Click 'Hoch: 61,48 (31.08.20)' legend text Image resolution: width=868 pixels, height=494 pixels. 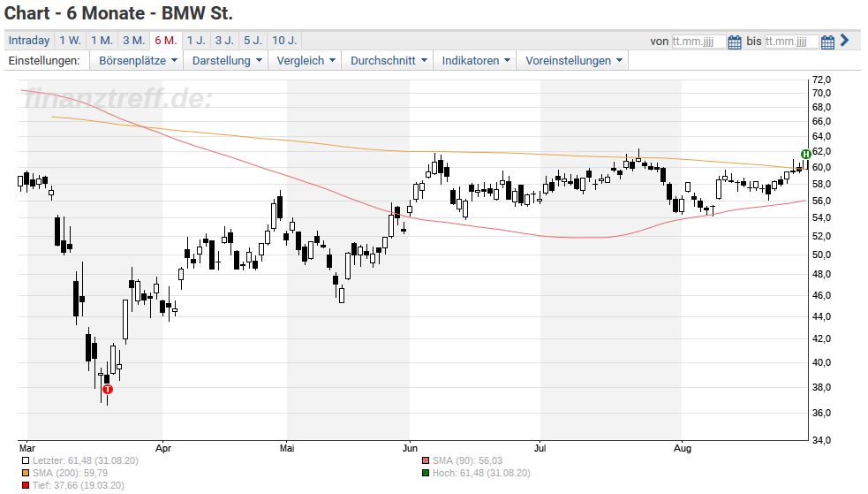(x=481, y=474)
